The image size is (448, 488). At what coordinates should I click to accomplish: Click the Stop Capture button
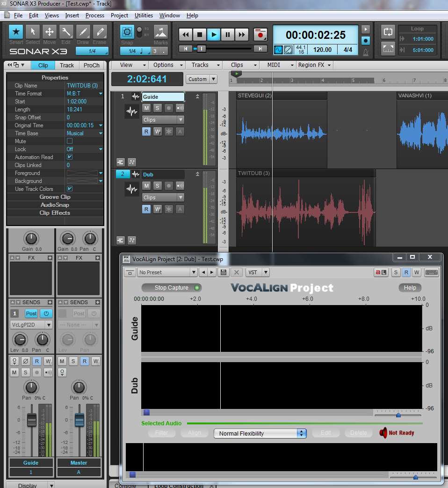point(171,288)
